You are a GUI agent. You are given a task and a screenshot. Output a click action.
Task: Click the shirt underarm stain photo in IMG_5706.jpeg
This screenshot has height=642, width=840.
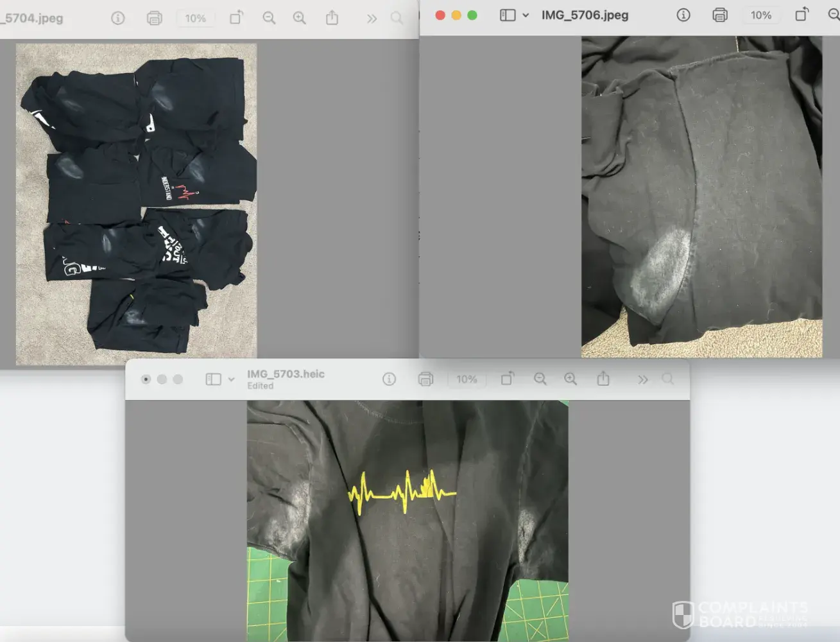(701, 196)
